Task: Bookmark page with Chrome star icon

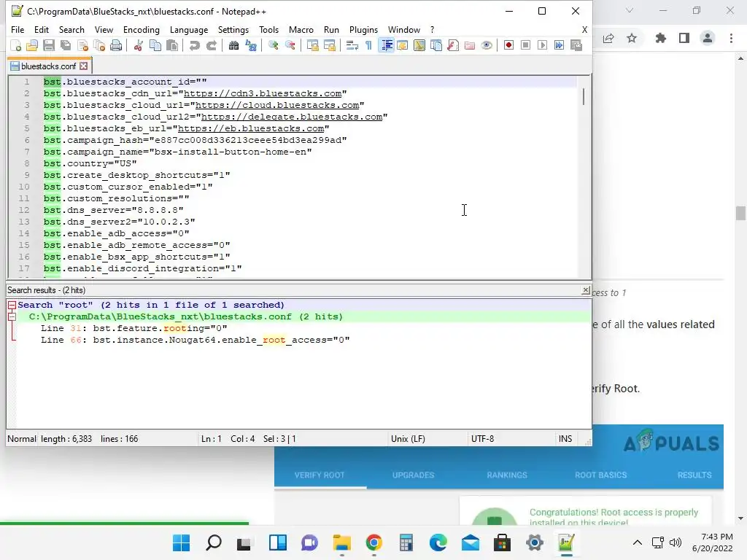Action: click(632, 38)
